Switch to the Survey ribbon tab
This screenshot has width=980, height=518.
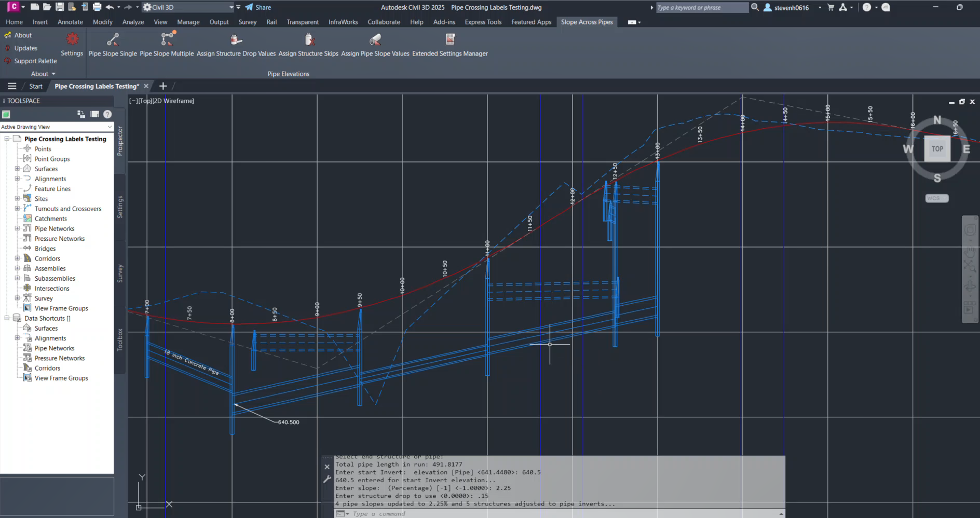click(x=248, y=22)
